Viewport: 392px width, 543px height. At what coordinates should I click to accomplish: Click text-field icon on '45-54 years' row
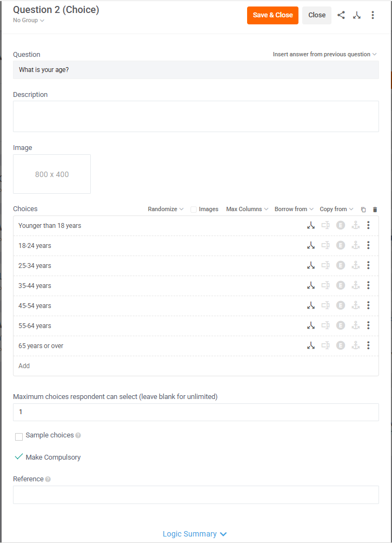pos(325,306)
